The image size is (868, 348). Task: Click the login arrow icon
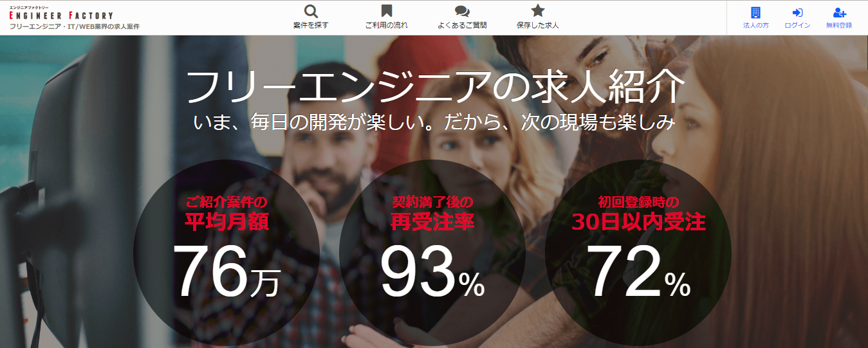tap(797, 12)
